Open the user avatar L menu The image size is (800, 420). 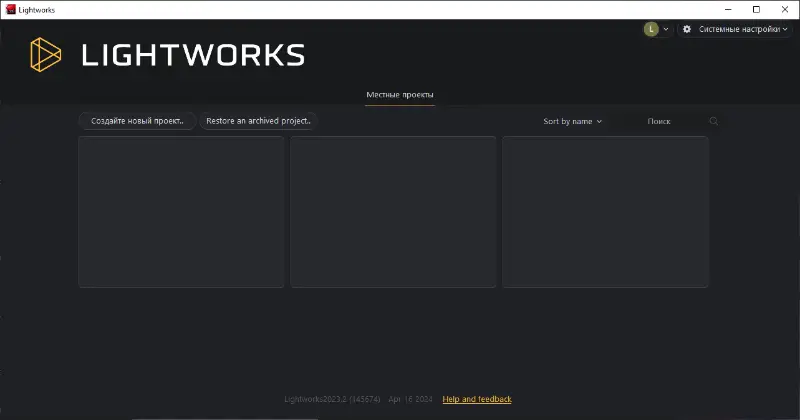(651, 29)
